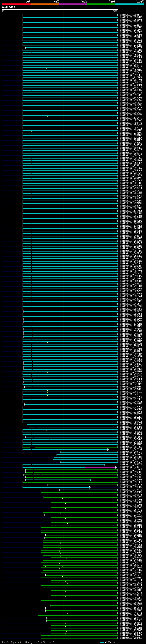Click label UniRef100_C5IX13
Image resolution: width=146 pixels, height=644 pixels.
131,67
